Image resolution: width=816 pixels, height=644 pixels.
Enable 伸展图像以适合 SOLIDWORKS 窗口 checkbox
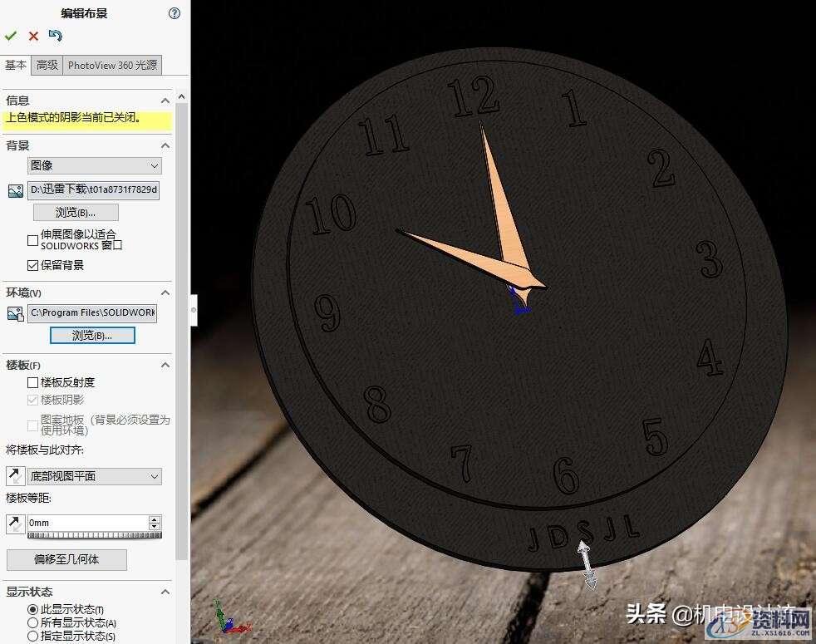pos(32,240)
